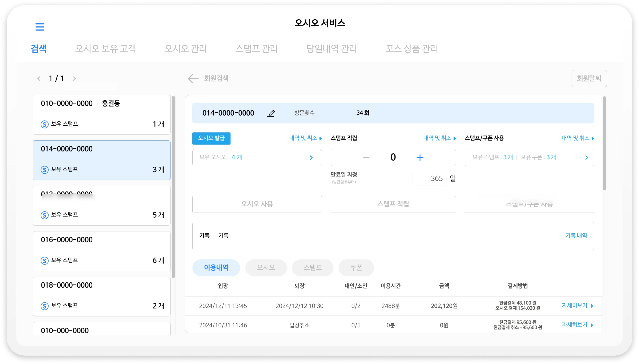Expand the 보유 오시오 4 개 selector
The height and width of the screenshot is (364, 639).
[257, 158]
